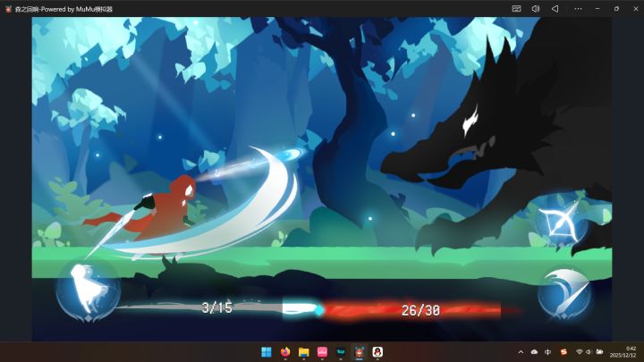Tap the character dash skill button
This screenshot has height=362, width=644.
pos(88,292)
